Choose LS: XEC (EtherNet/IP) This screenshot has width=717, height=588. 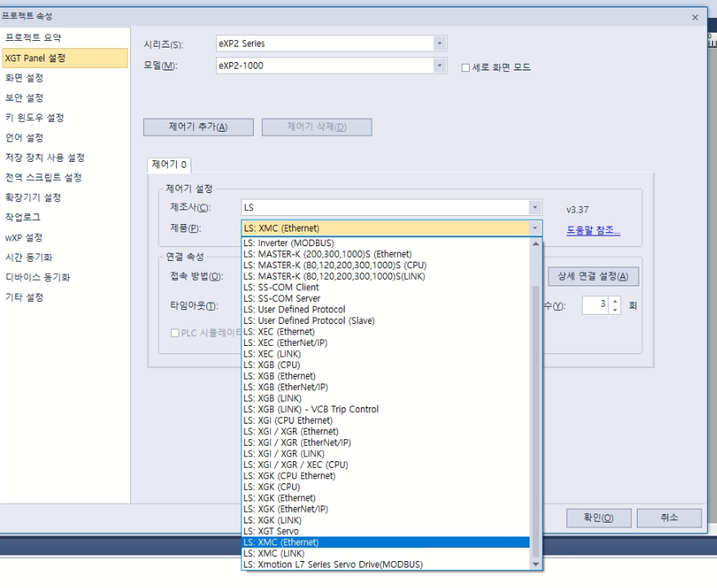(x=386, y=343)
